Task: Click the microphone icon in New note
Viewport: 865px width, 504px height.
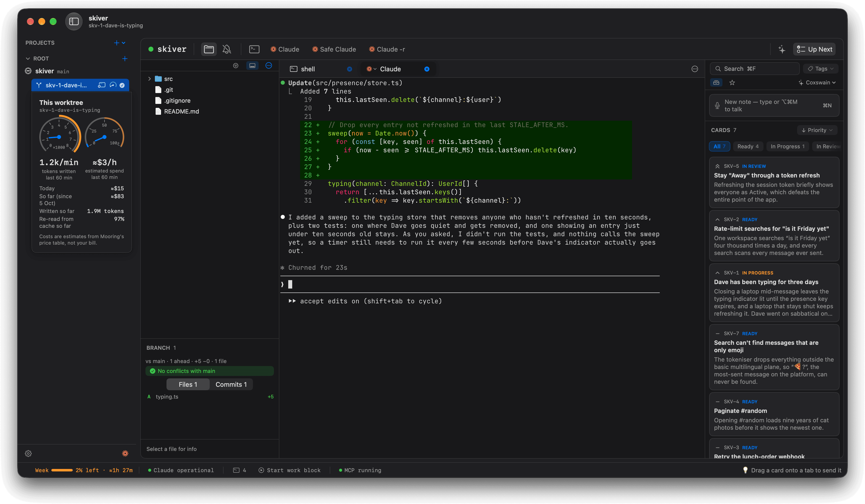Action: [717, 106]
